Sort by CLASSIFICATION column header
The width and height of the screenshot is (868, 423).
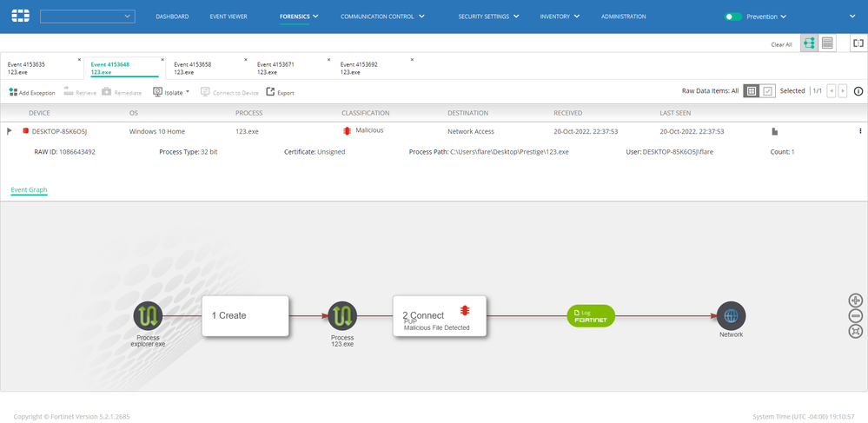tap(365, 113)
